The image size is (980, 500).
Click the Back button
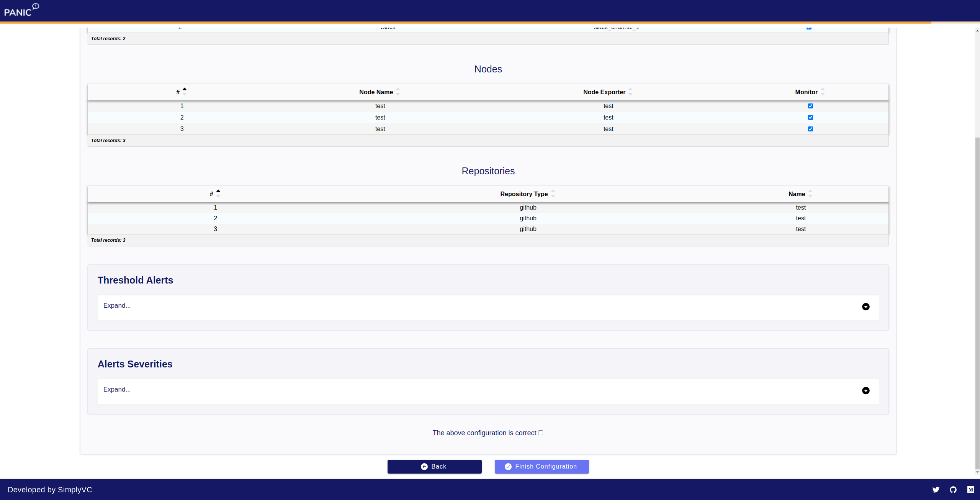[434, 466]
